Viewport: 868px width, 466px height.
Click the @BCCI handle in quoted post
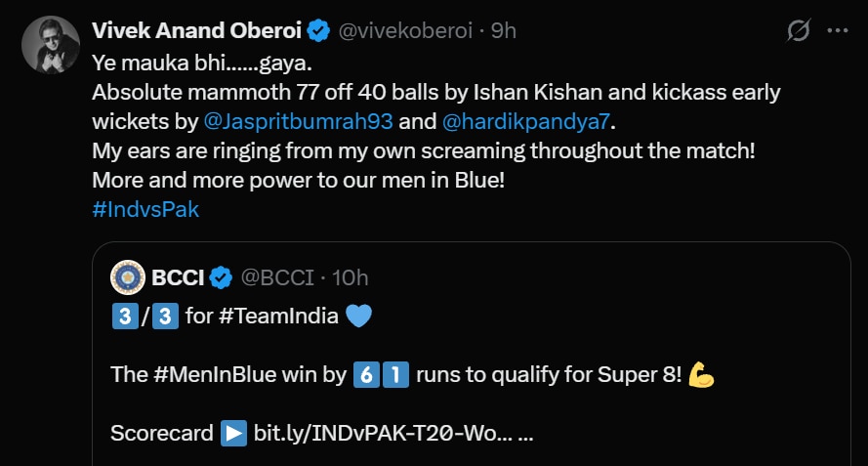click(x=276, y=277)
